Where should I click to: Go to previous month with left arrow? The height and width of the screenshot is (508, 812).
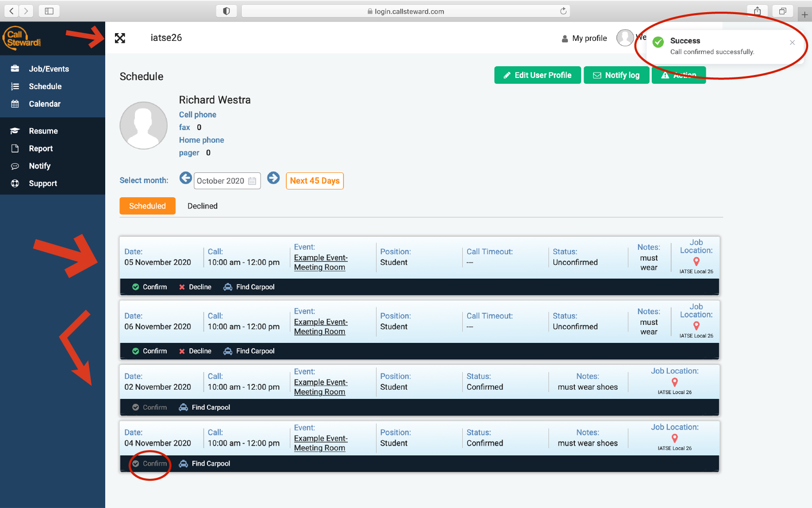tap(185, 178)
